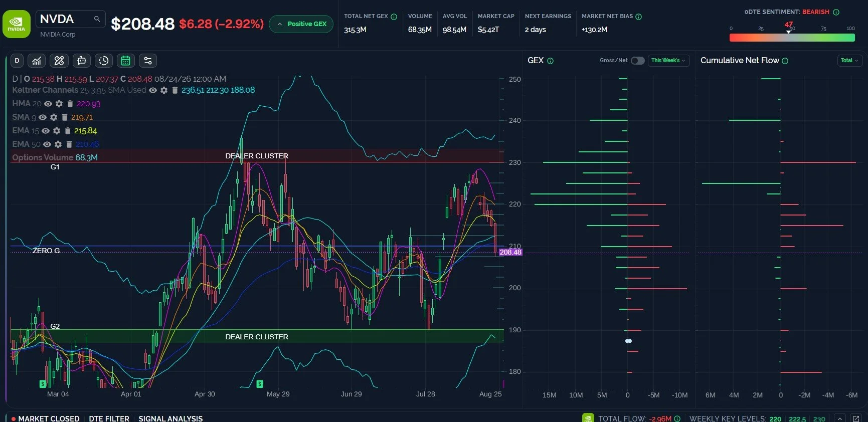Click the ticker search magnifier icon
Image resolution: width=868 pixels, height=422 pixels.
[97, 19]
